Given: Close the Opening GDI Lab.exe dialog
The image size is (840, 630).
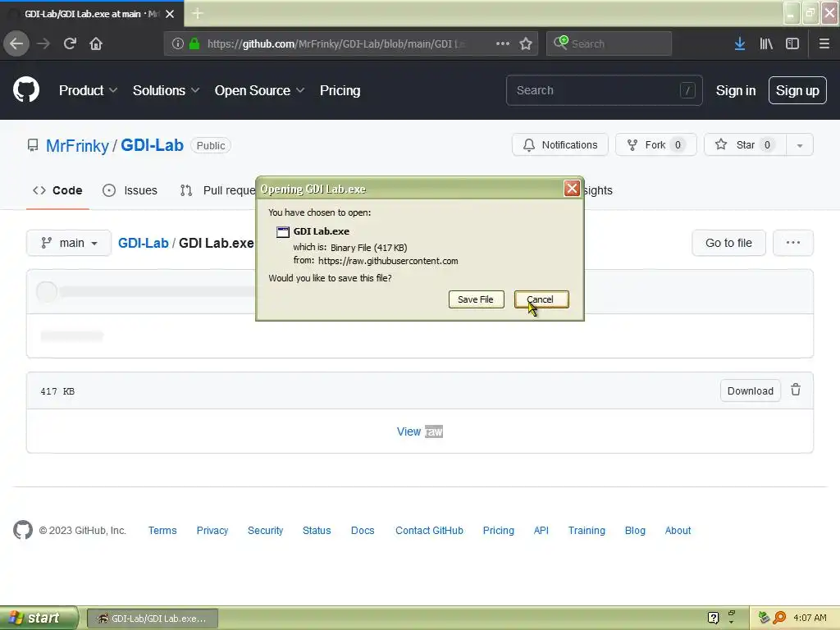Looking at the screenshot, I should point(572,188).
